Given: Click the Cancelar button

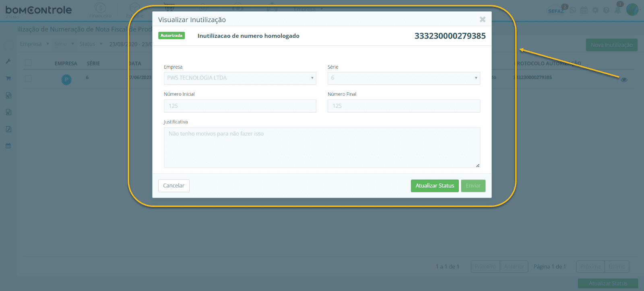Looking at the screenshot, I should point(173,186).
